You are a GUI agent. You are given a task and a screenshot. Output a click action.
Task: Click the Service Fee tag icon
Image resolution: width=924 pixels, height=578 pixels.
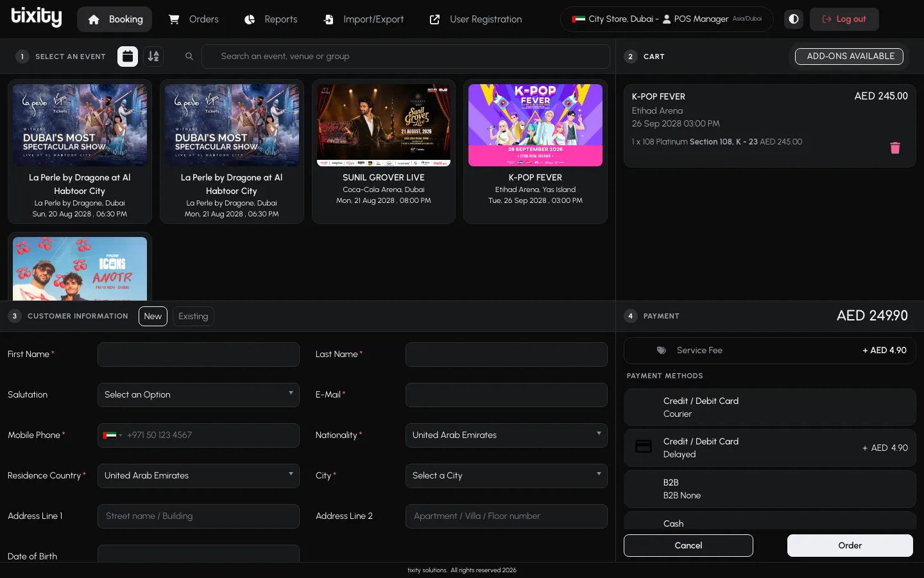(662, 351)
